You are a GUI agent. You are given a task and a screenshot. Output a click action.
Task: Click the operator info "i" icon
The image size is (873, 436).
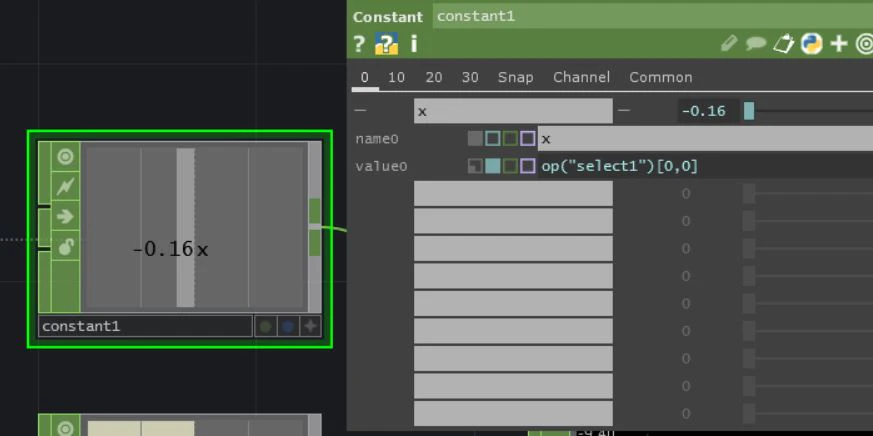414,43
